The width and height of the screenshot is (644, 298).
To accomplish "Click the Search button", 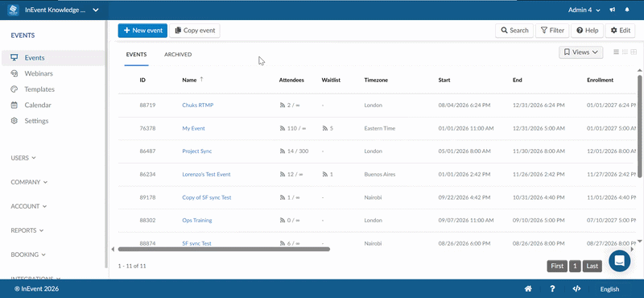I will [x=514, y=31].
